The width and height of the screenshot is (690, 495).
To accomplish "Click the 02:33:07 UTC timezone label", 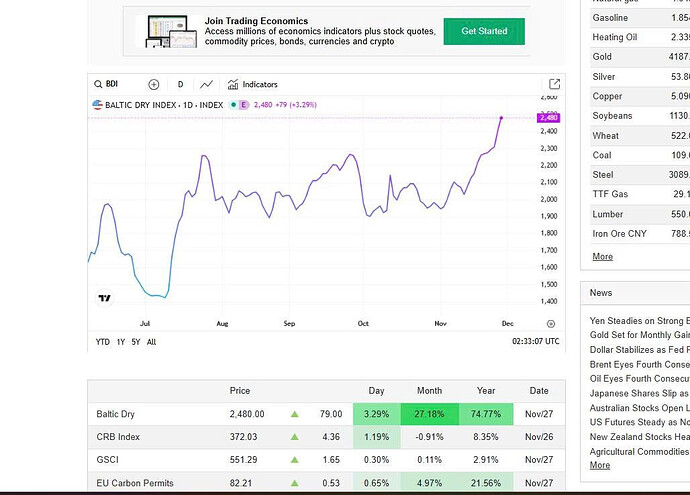I will [536, 342].
